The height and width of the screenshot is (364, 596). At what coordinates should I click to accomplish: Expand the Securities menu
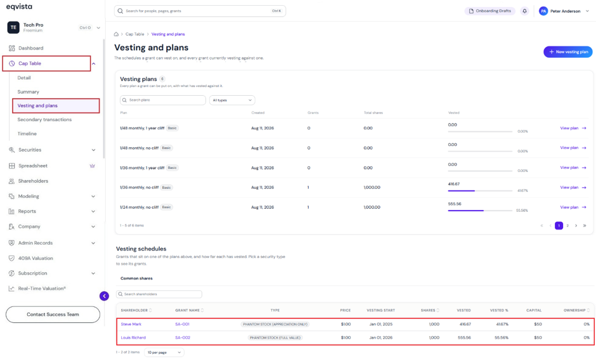(x=93, y=150)
